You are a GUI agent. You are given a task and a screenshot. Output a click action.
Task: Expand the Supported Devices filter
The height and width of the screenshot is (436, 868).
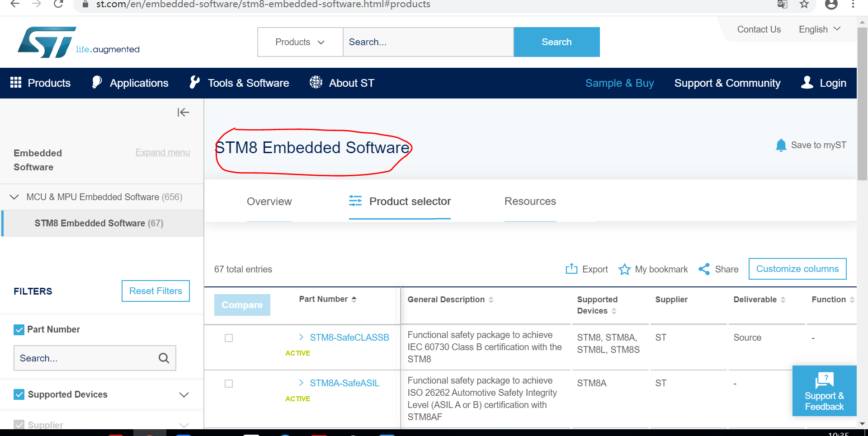pyautogui.click(x=184, y=394)
